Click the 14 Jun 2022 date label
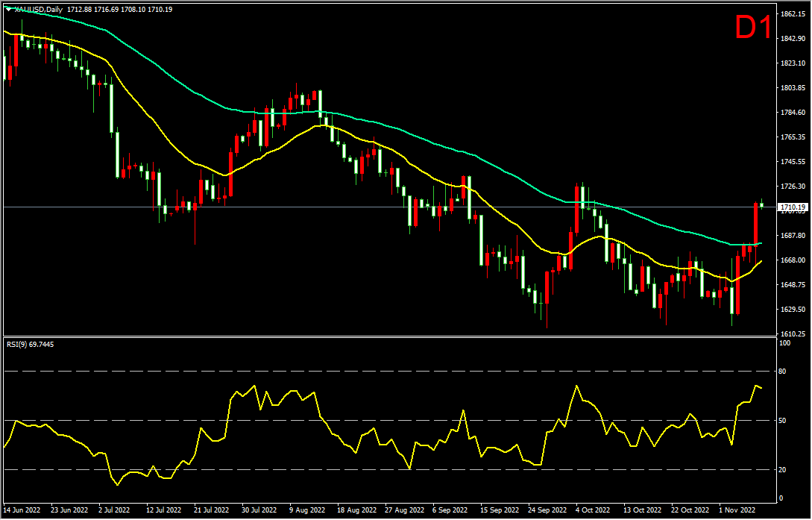Image resolution: width=812 pixels, height=520 pixels. click(x=23, y=510)
